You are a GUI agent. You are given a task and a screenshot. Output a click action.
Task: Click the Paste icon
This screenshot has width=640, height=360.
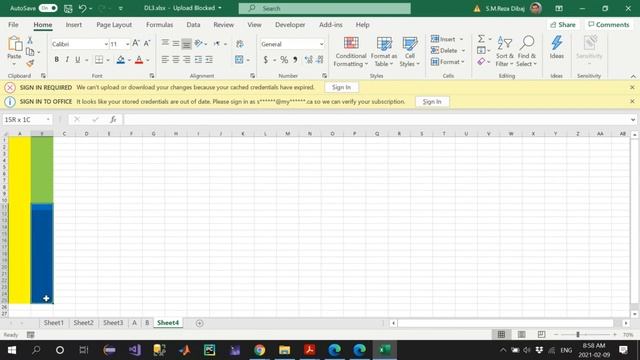click(x=15, y=44)
